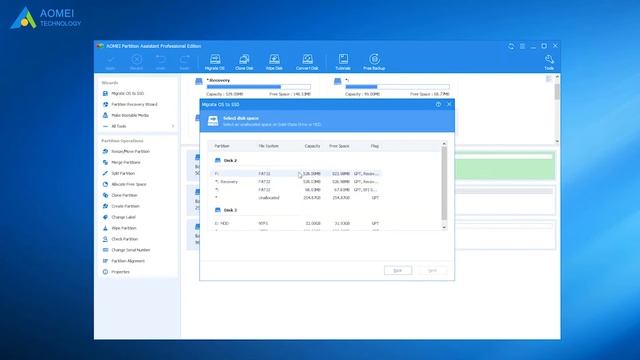Select the 98 MB FAT32 partition row
Viewport: 640px width, 360px height.
pos(297,190)
